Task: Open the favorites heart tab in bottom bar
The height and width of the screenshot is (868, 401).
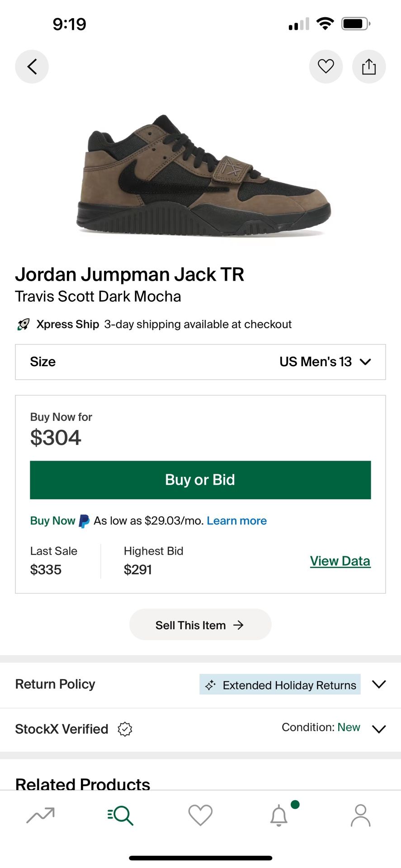Action: click(200, 815)
